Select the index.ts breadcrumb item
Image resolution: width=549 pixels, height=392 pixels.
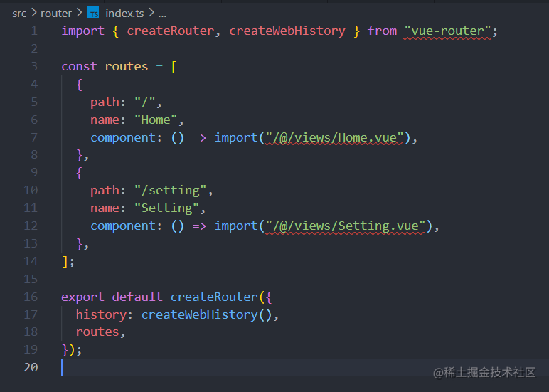tap(124, 14)
